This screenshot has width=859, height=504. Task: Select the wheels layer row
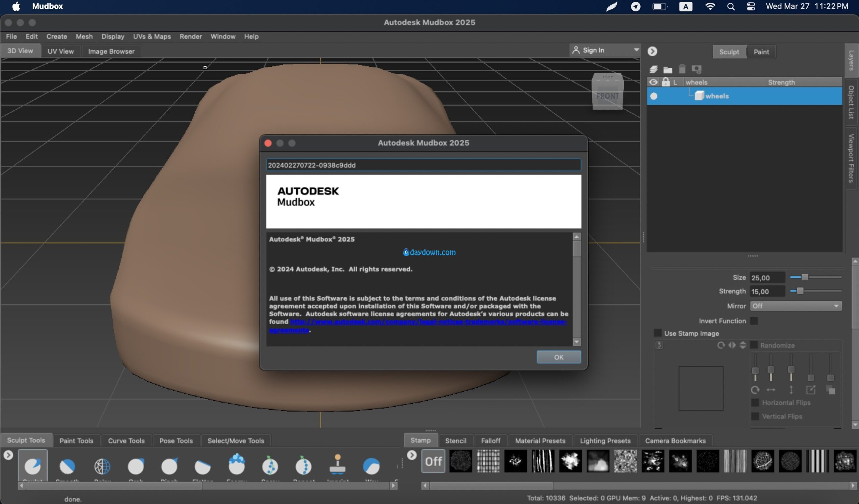pos(745,96)
